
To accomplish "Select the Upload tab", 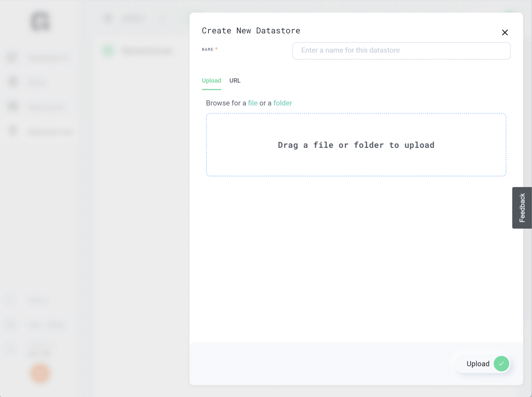I will point(211,81).
